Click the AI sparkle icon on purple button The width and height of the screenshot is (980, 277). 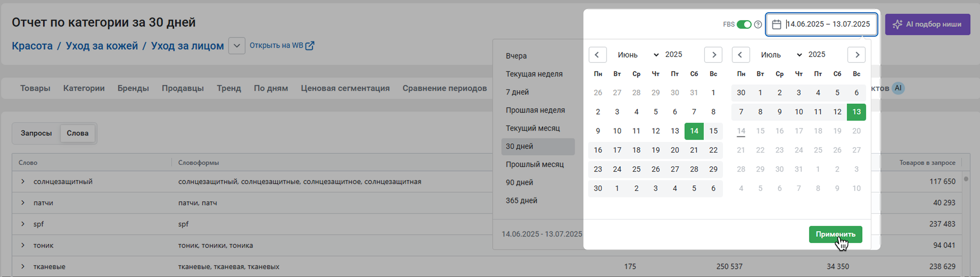(x=897, y=24)
